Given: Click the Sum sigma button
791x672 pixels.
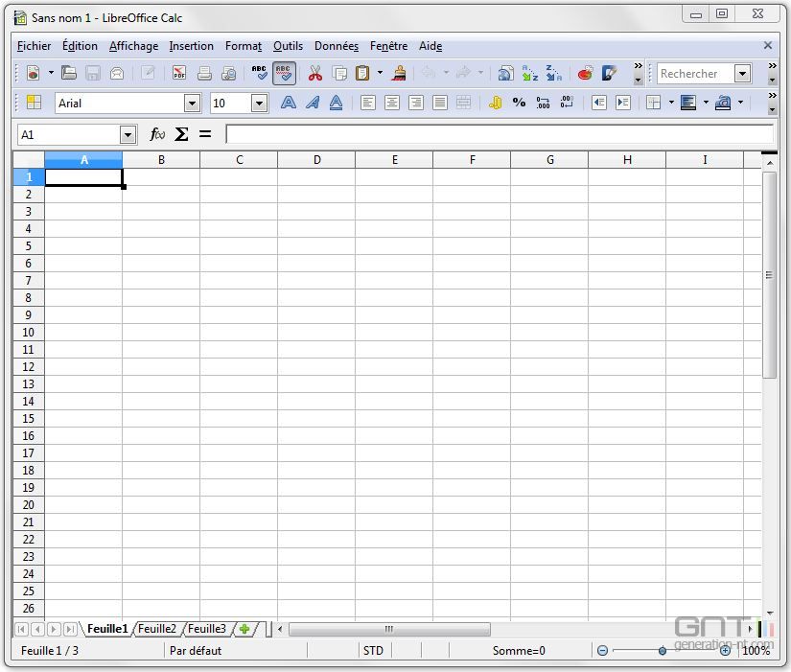Looking at the screenshot, I should click(181, 134).
